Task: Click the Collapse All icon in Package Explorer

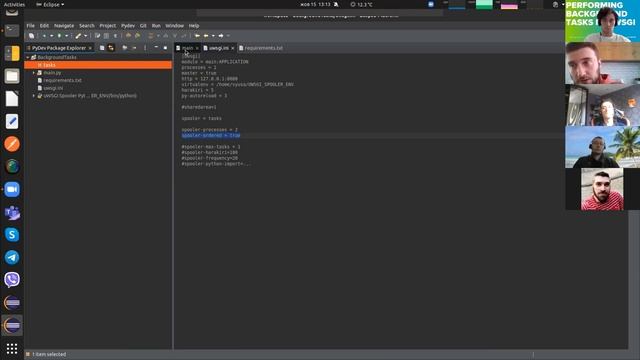Action: coord(102,48)
